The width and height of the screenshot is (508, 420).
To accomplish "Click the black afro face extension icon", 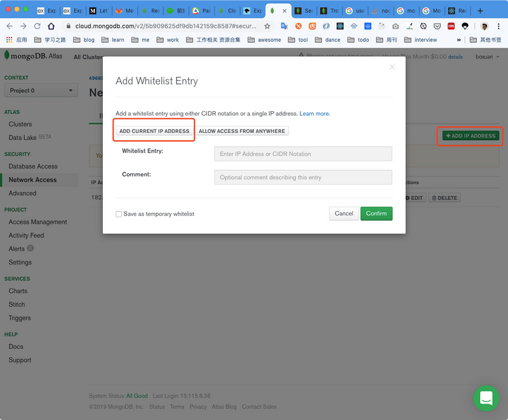I will (465, 26).
